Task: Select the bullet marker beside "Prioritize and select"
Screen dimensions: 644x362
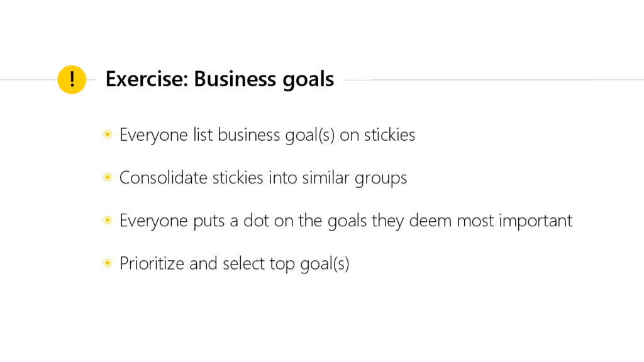Action: (108, 263)
